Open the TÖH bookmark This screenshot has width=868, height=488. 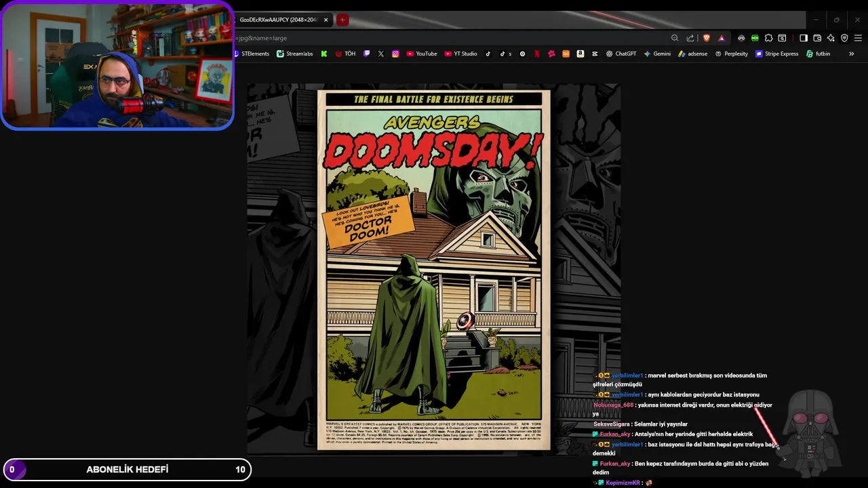click(x=345, y=54)
